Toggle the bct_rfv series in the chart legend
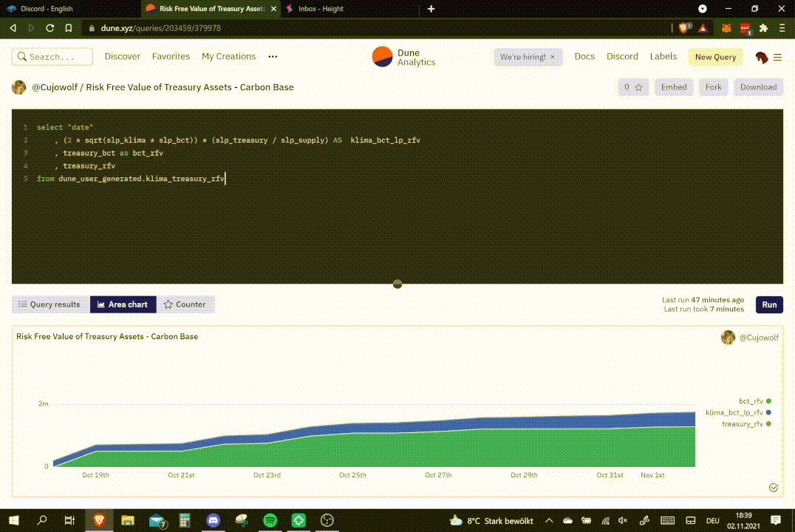795x532 pixels. pyautogui.click(x=768, y=400)
